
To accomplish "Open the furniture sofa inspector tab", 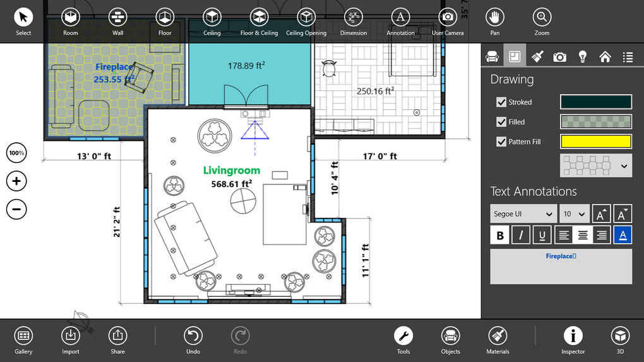I will 492,56.
